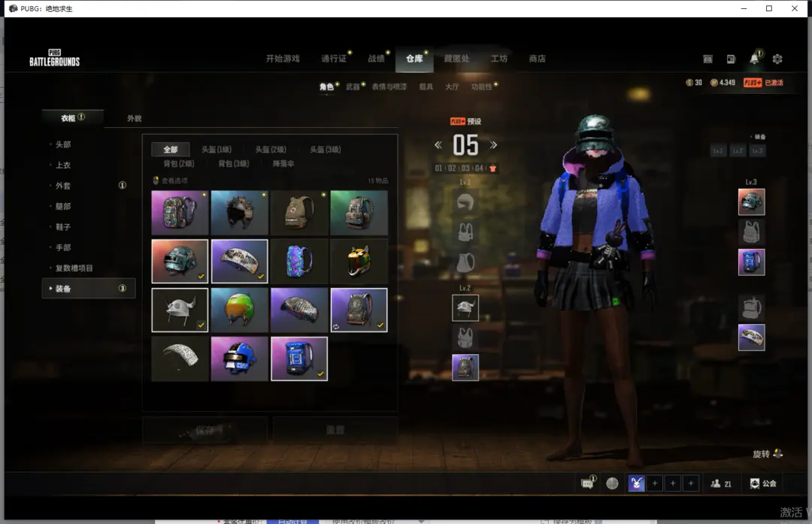Open the chat messages icon
812x524 pixels.
587,483
